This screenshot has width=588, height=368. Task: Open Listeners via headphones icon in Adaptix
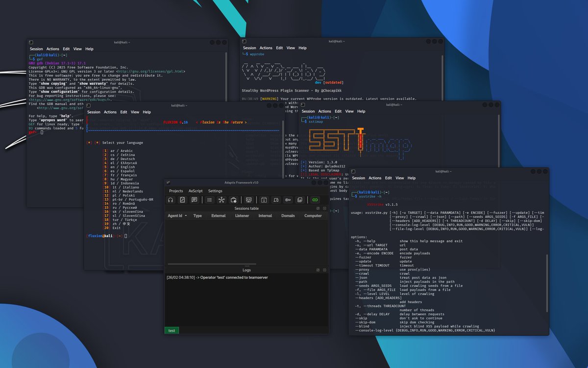(x=171, y=200)
